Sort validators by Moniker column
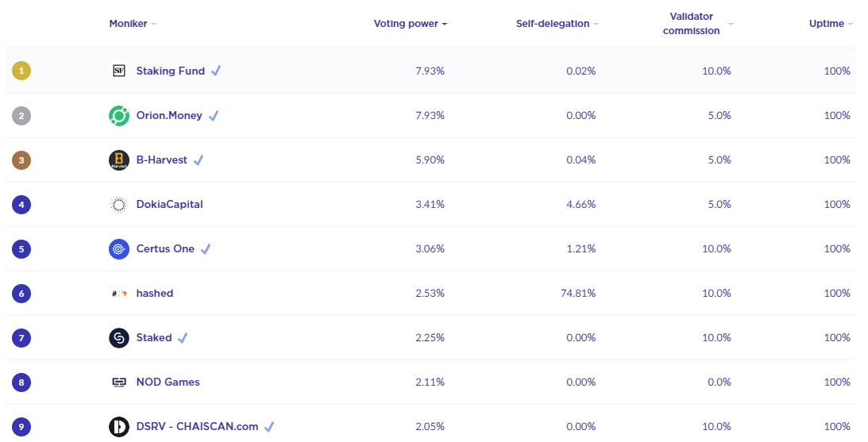The width and height of the screenshot is (868, 442). click(129, 24)
